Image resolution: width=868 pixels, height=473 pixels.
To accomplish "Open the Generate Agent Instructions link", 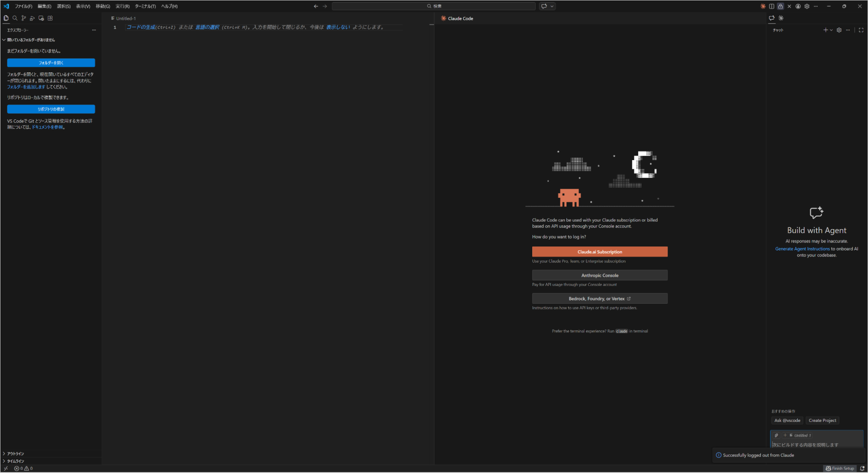I will click(x=802, y=249).
